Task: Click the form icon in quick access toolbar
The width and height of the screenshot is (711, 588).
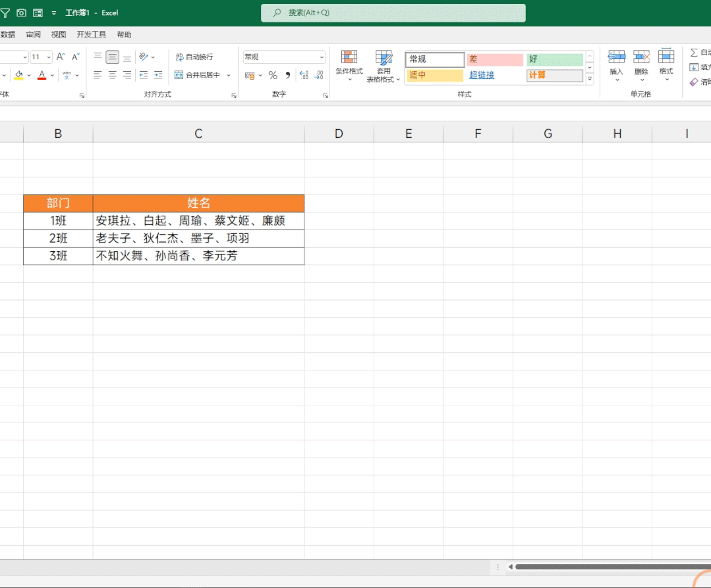Action: point(38,13)
